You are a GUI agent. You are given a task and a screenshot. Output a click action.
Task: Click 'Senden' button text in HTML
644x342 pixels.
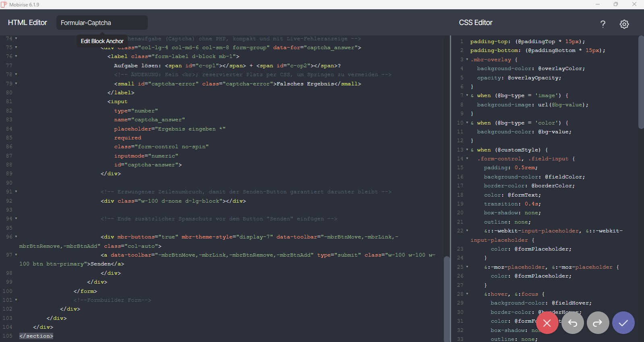pyautogui.click(x=101, y=264)
